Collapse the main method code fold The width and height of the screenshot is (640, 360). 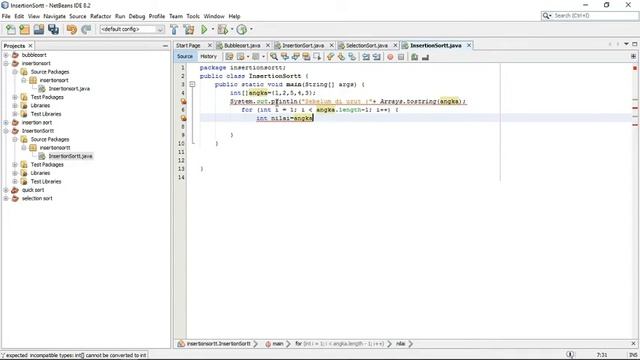[192, 84]
